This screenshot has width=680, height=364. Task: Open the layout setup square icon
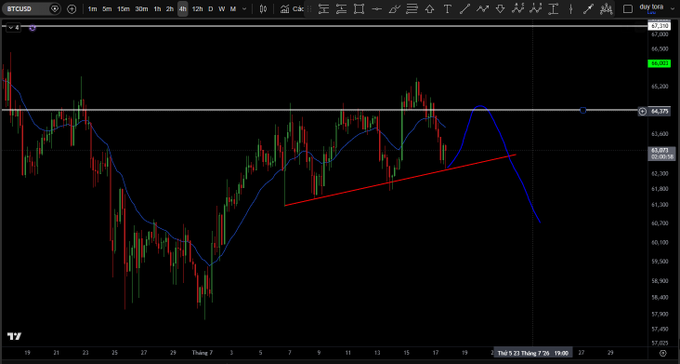click(x=628, y=9)
